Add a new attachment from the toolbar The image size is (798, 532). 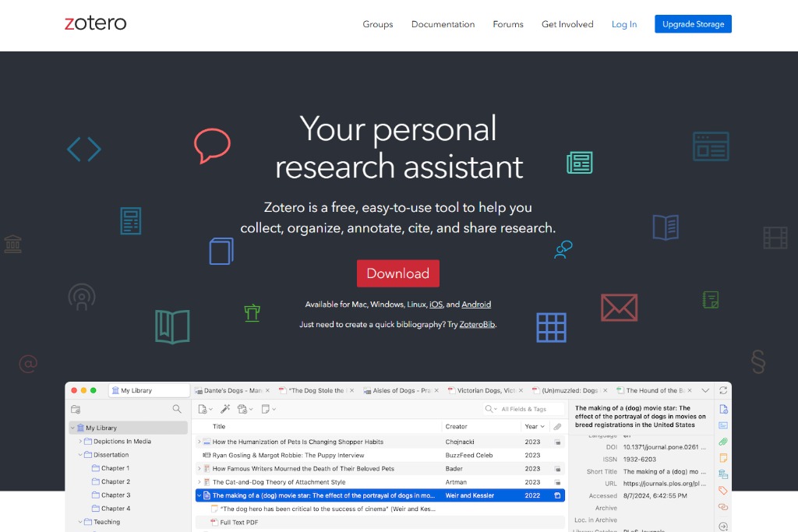pyautogui.click(x=244, y=408)
